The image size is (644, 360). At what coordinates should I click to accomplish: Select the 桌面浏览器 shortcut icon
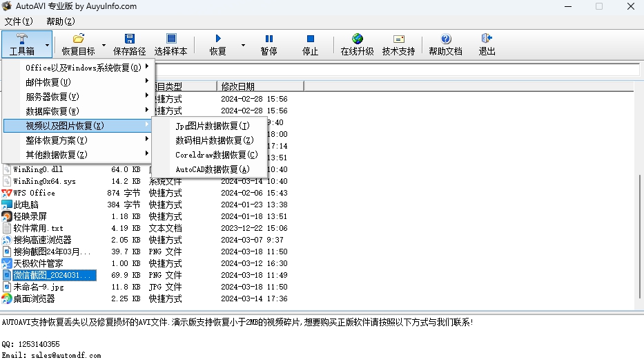pos(7,299)
